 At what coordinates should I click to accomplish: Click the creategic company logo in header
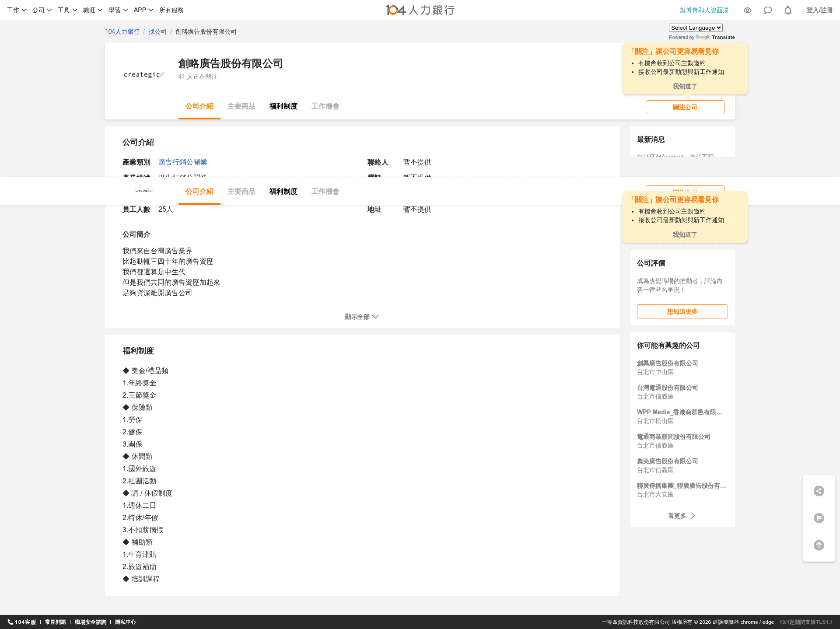144,75
